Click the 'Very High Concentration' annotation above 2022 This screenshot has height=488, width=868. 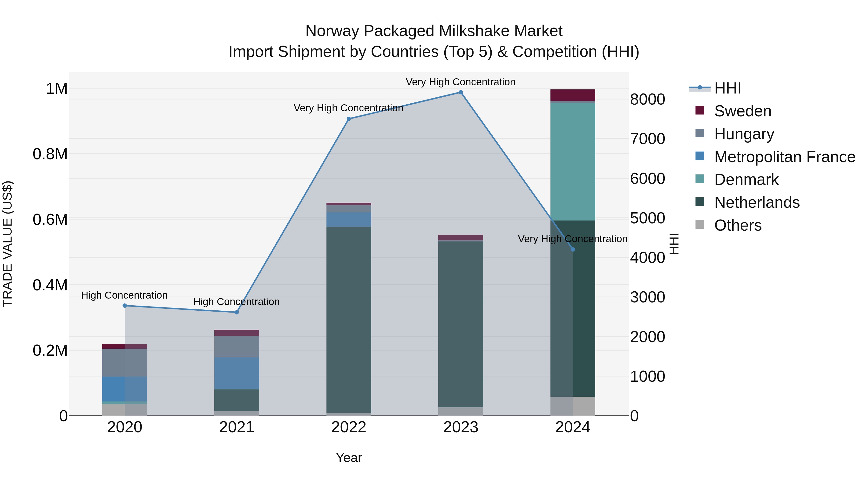point(348,108)
